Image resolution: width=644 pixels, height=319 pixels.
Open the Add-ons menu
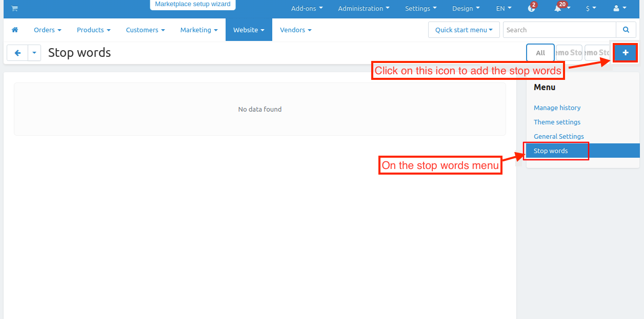pyautogui.click(x=307, y=9)
